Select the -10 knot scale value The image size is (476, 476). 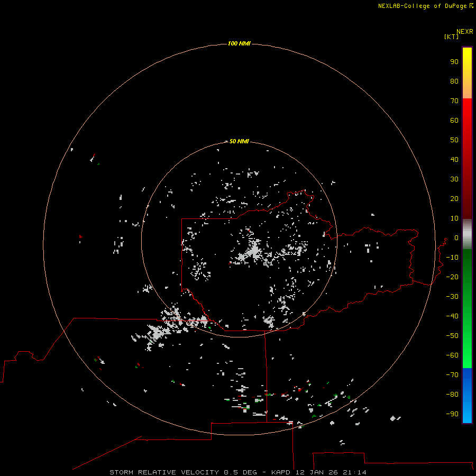click(x=452, y=258)
